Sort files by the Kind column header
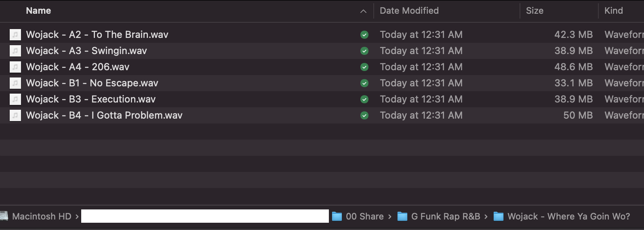The width and height of the screenshot is (644, 230). (x=613, y=11)
